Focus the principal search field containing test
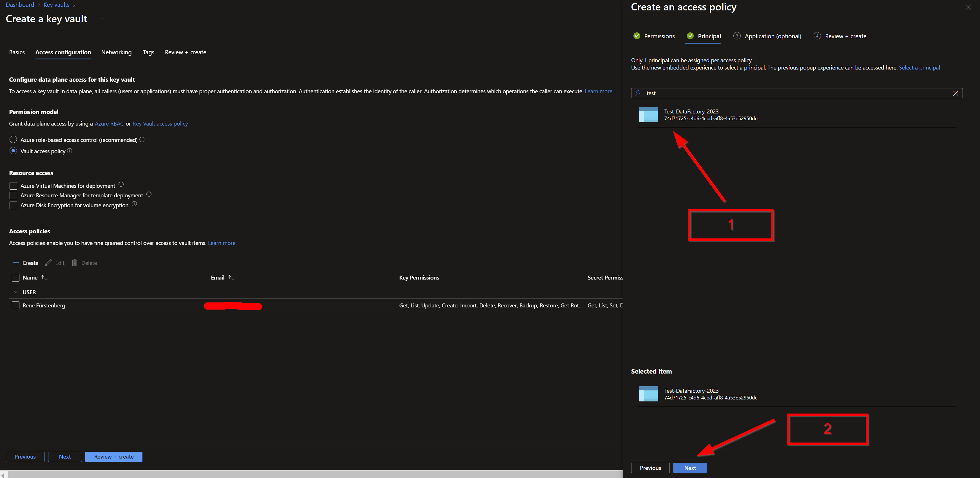This screenshot has height=478, width=980. pos(797,93)
